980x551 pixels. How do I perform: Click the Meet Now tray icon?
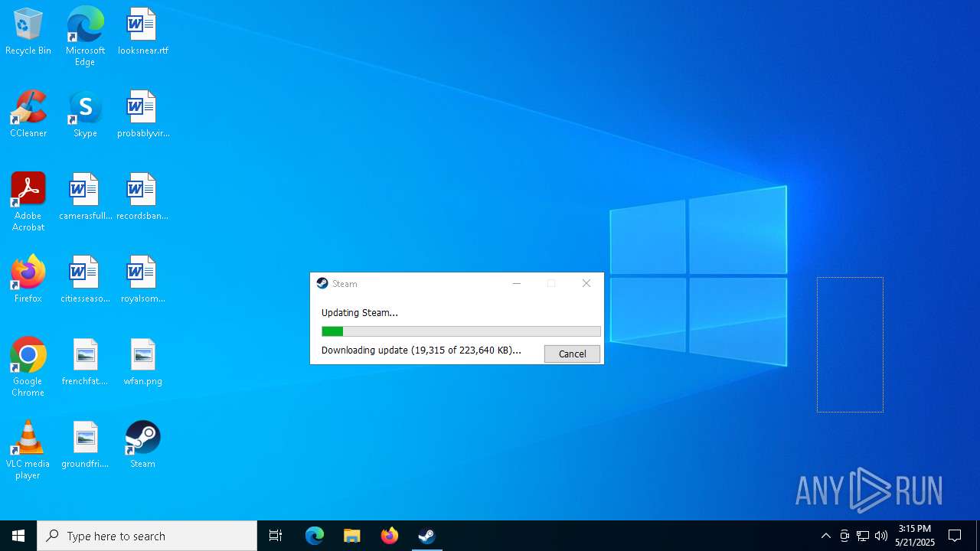coord(844,536)
